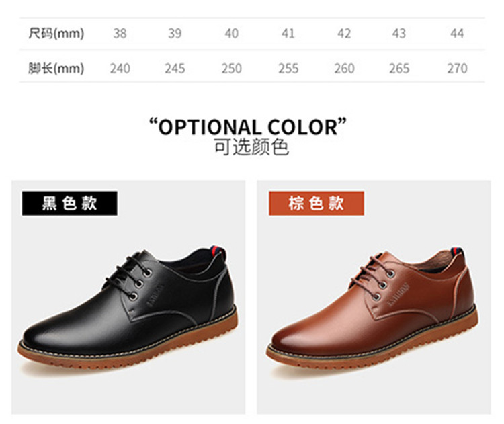Select the black 黑色款 label
The width and height of the screenshot is (504, 424).
point(69,203)
